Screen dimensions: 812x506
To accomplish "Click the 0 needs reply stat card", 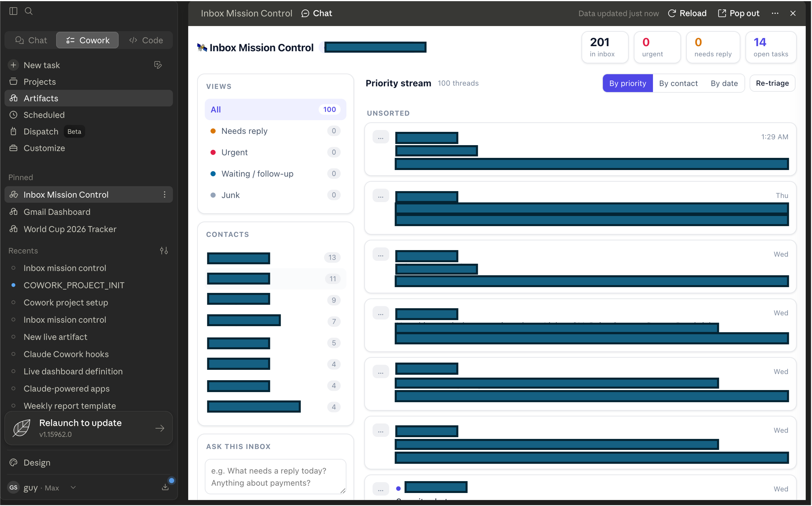I will [713, 47].
